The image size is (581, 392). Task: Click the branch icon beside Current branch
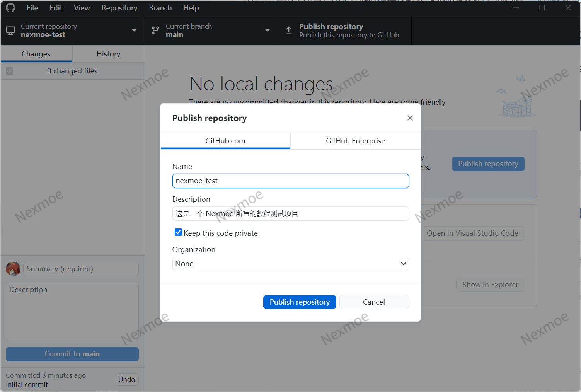click(x=155, y=31)
